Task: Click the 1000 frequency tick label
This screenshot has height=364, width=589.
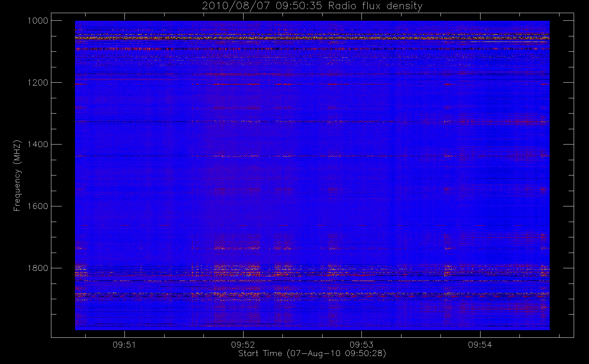Action: click(38, 21)
